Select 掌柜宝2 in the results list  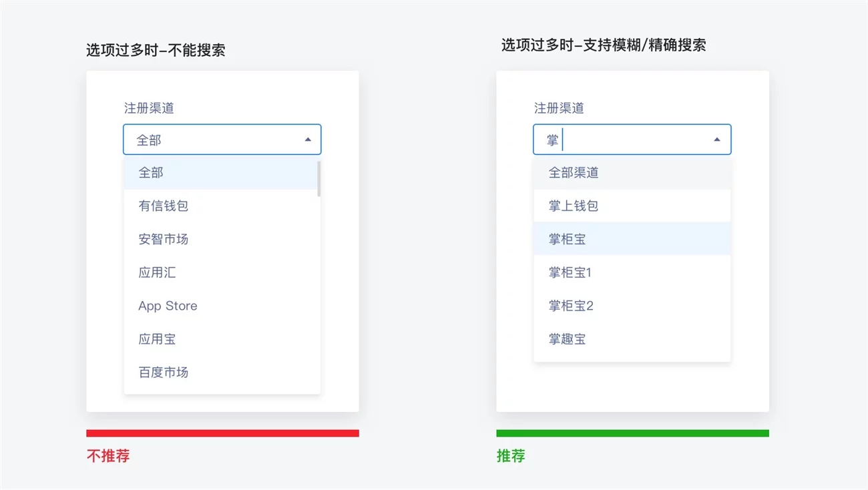(x=571, y=306)
